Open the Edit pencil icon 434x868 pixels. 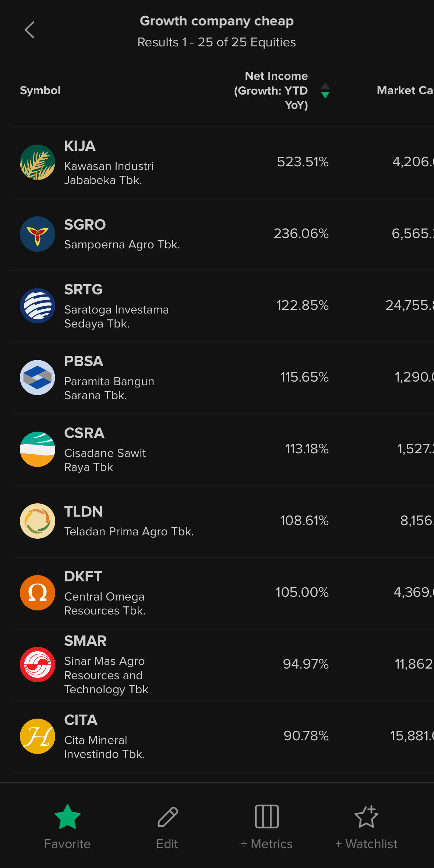(x=167, y=817)
